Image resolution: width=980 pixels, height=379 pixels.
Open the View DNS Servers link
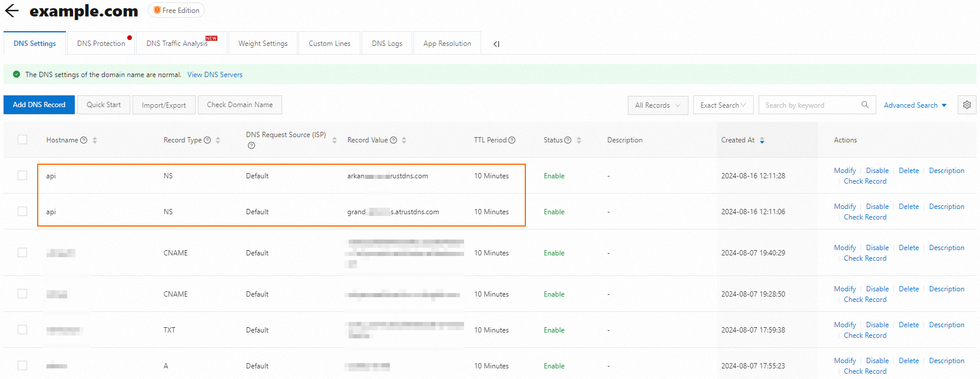[215, 75]
